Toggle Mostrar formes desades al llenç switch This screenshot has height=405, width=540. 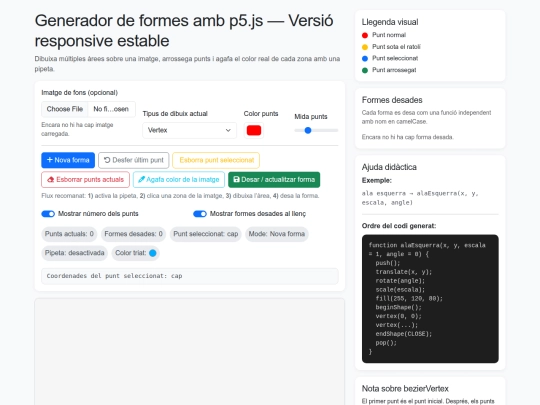(200, 214)
